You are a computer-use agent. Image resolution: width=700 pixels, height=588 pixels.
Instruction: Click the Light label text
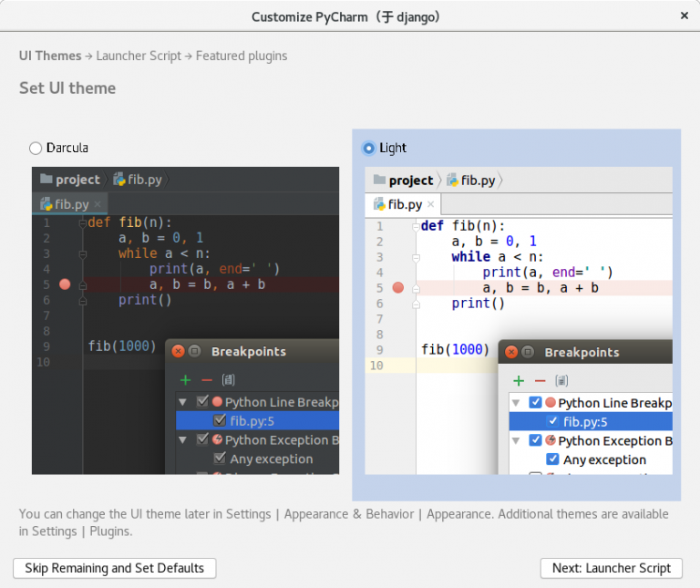(x=393, y=148)
